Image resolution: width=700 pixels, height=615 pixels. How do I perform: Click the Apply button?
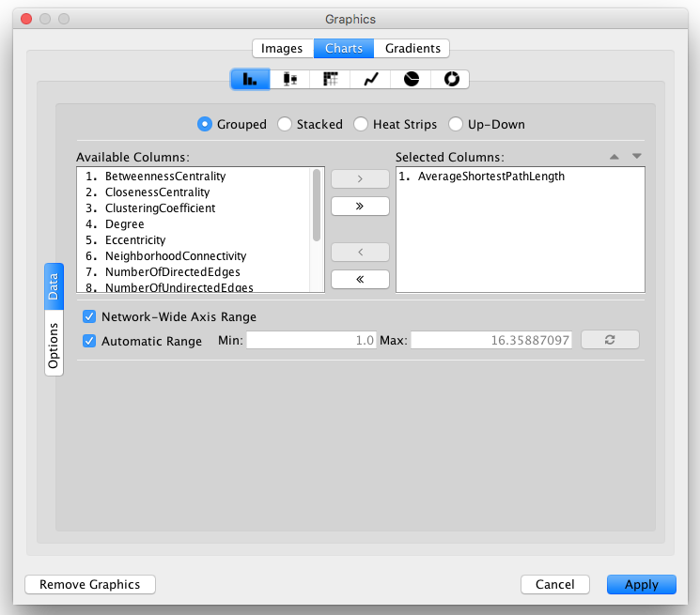tap(641, 584)
